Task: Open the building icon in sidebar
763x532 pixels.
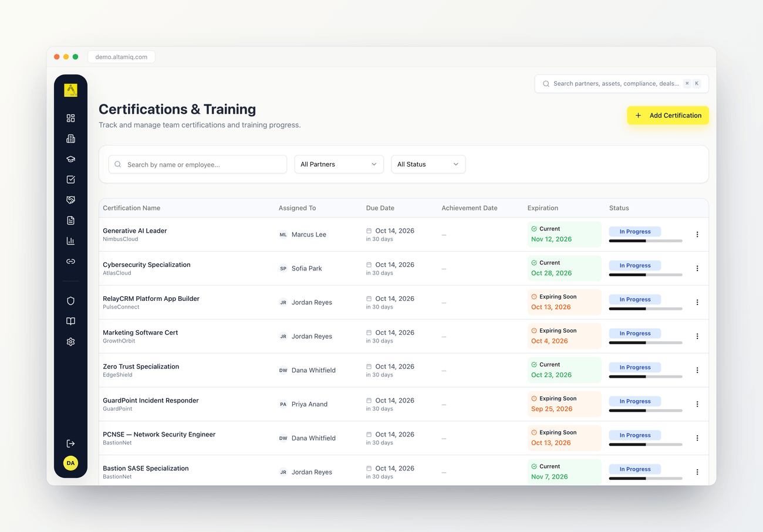Action: click(70, 139)
